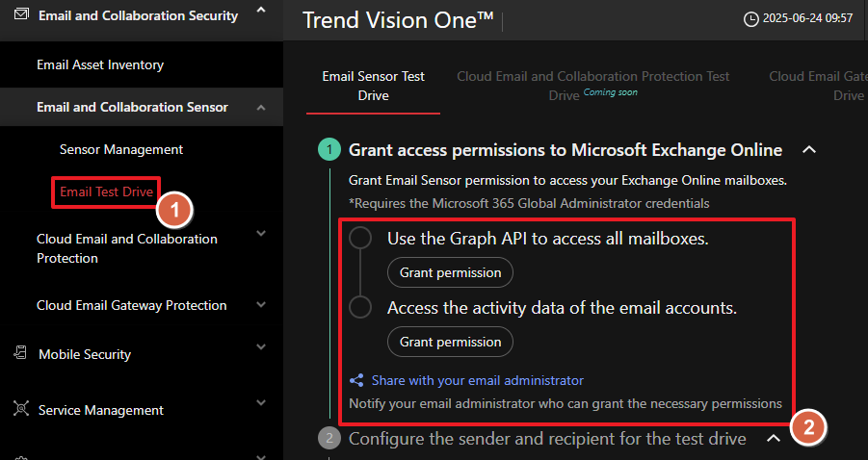Select the circle beside Access the activity data
Viewport: 868px width, 460px height.
point(360,308)
